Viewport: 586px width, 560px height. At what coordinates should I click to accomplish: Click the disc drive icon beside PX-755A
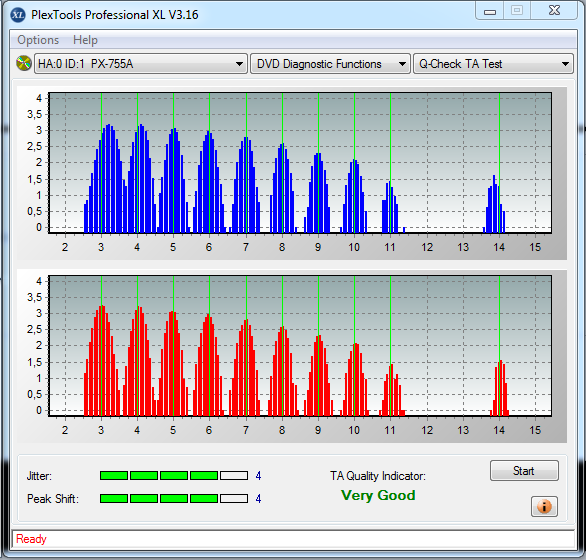click(24, 63)
